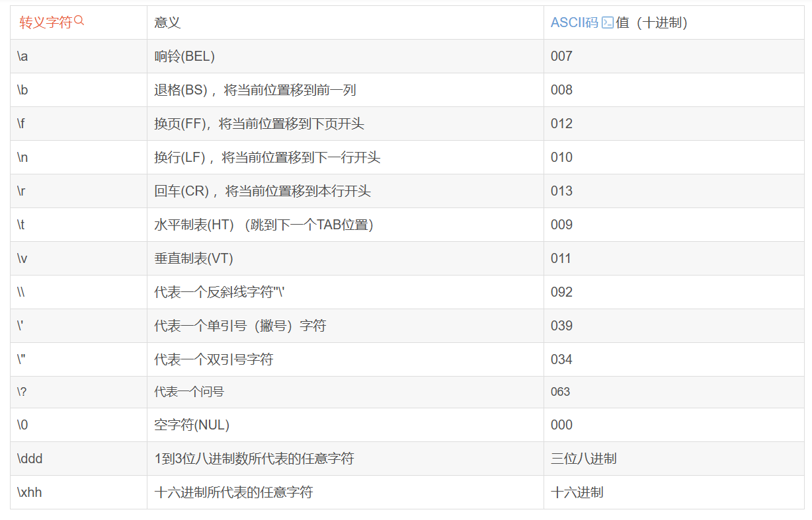Open the ASCII码 link in header
The height and width of the screenshot is (520, 812).
click(x=575, y=22)
